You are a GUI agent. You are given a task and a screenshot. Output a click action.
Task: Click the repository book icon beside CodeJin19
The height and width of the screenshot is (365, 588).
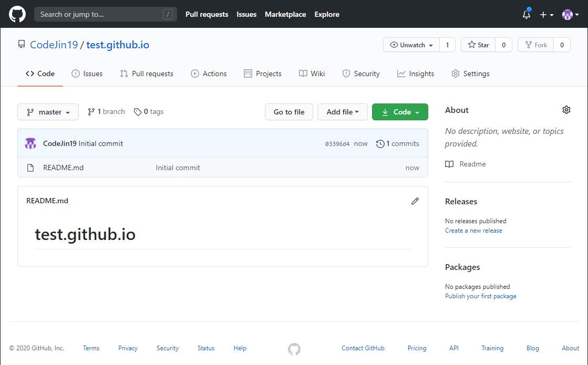click(22, 45)
